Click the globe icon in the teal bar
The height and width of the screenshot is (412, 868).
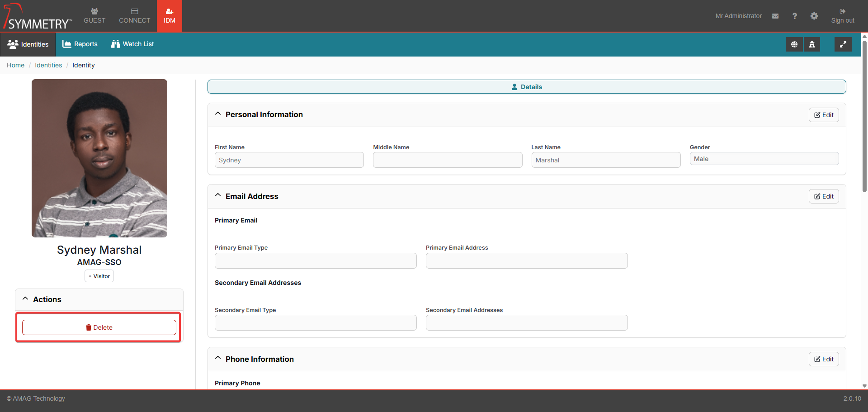click(x=794, y=44)
